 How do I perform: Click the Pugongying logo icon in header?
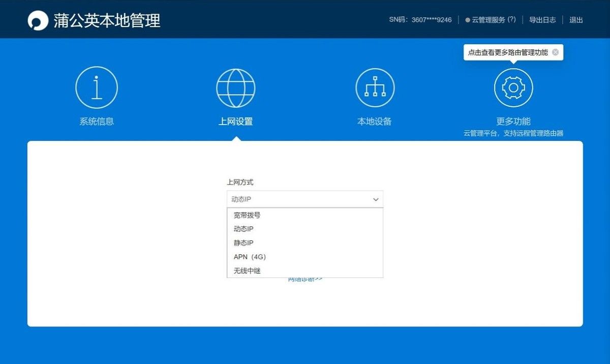pyautogui.click(x=38, y=20)
